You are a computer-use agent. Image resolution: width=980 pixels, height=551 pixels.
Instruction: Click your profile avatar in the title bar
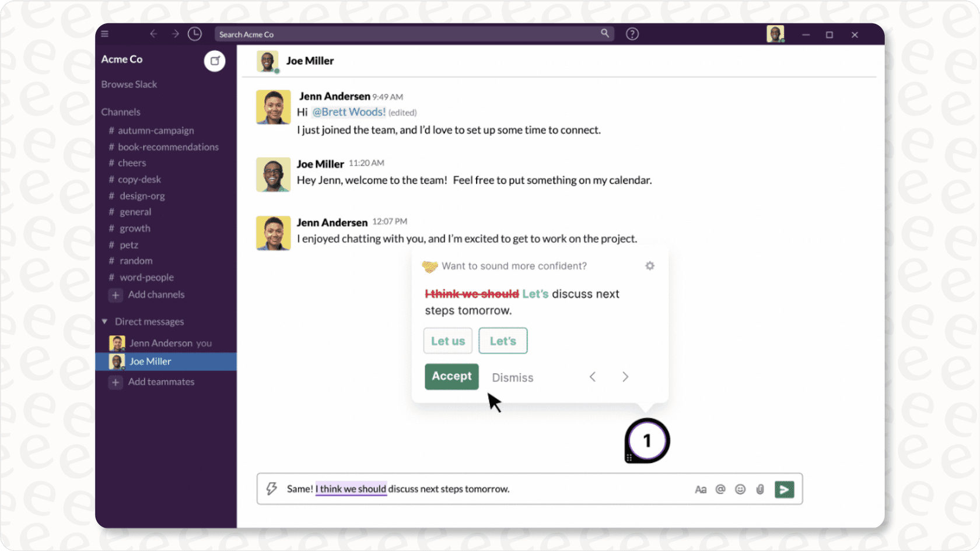pyautogui.click(x=775, y=33)
